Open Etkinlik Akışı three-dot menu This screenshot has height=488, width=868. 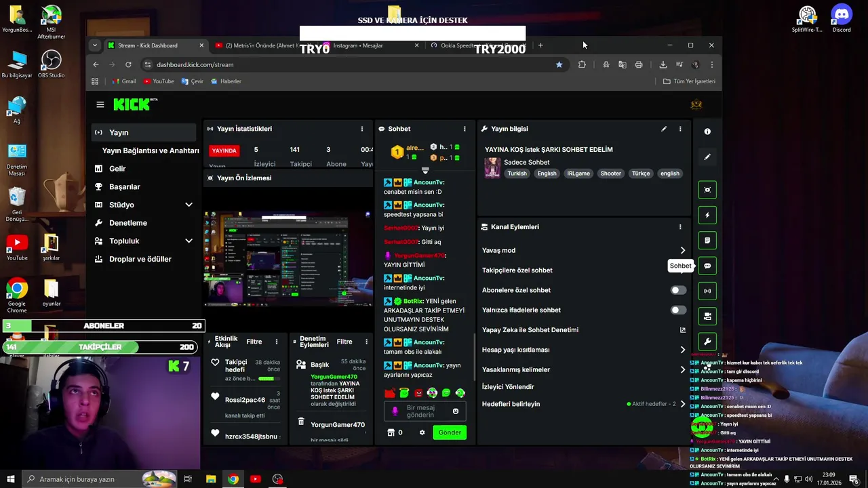tap(276, 342)
